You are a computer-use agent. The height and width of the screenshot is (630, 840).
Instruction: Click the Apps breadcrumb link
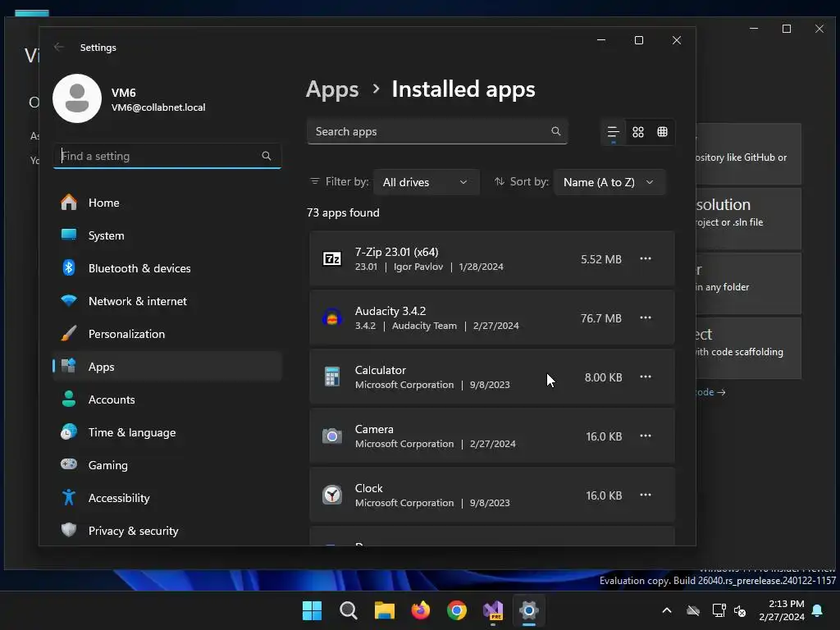332,89
